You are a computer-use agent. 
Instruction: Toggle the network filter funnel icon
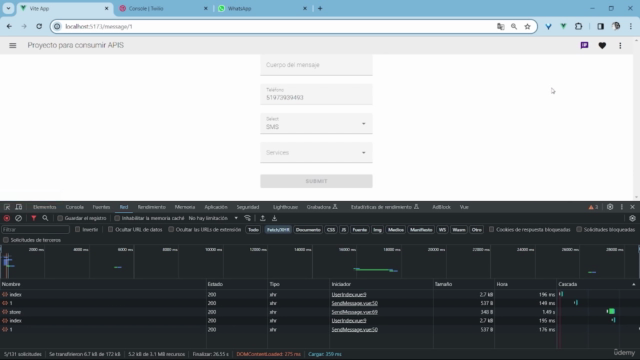[33, 218]
